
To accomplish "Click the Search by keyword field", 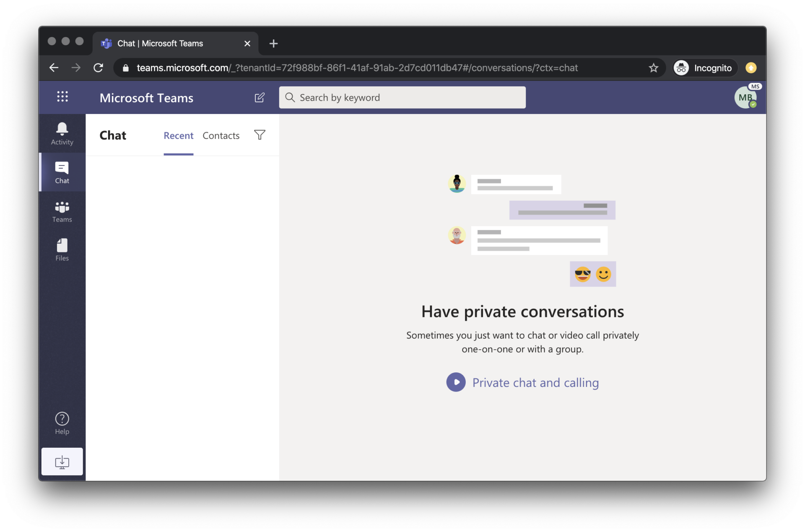I will point(402,98).
